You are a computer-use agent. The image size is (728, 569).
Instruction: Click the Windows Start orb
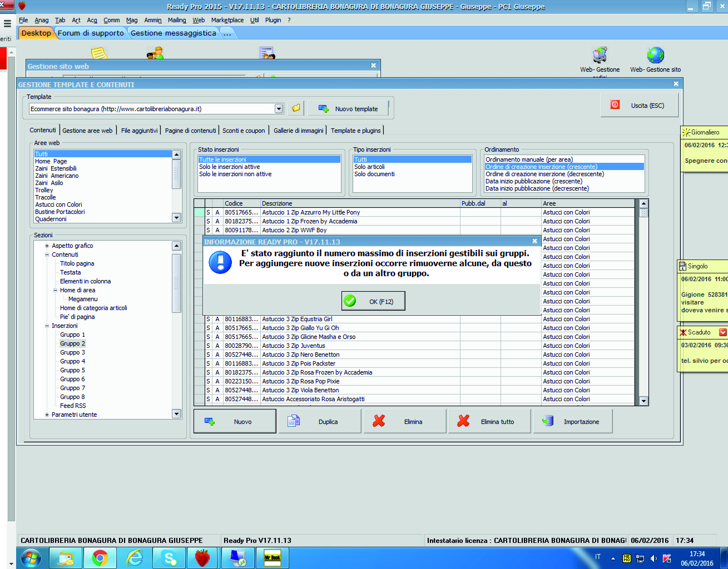(31, 558)
